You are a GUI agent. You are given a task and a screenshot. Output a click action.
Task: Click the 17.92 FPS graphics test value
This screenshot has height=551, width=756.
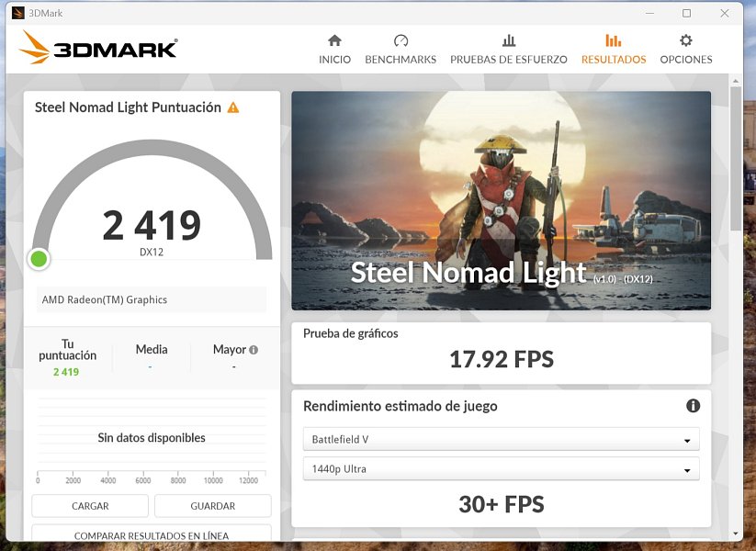coord(502,359)
